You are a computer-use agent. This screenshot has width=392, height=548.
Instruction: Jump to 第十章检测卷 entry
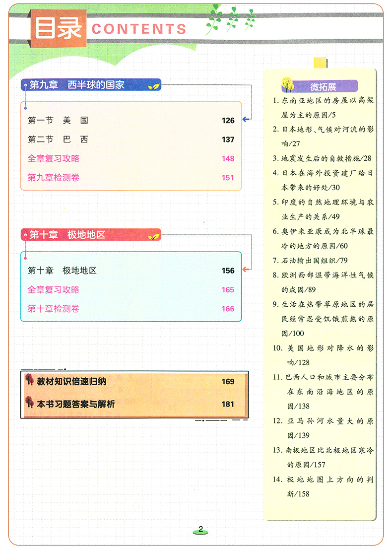tap(54, 309)
